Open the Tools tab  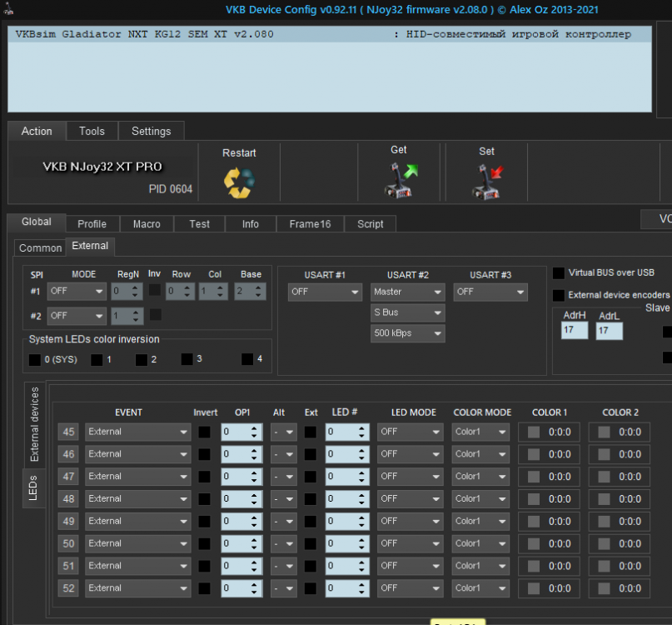[92, 131]
